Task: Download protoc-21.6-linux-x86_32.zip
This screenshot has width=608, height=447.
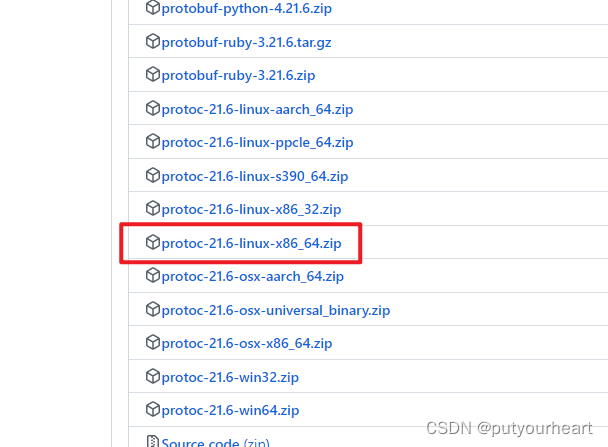Action: pos(251,209)
